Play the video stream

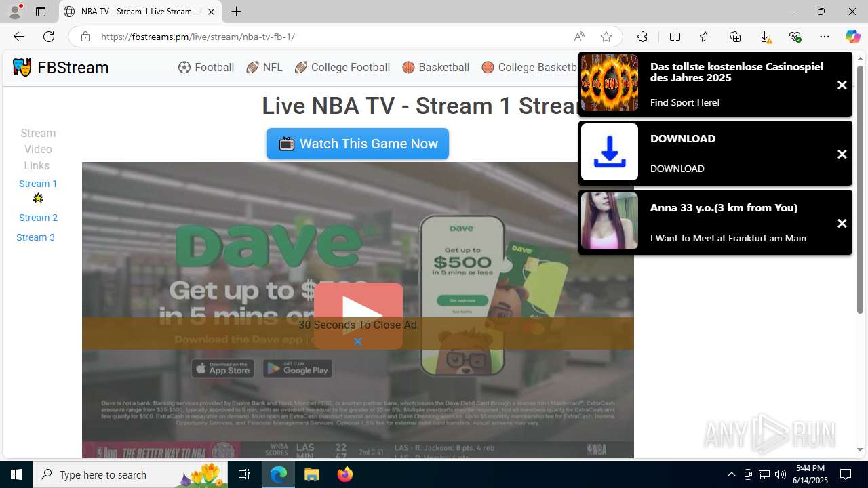[358, 315]
